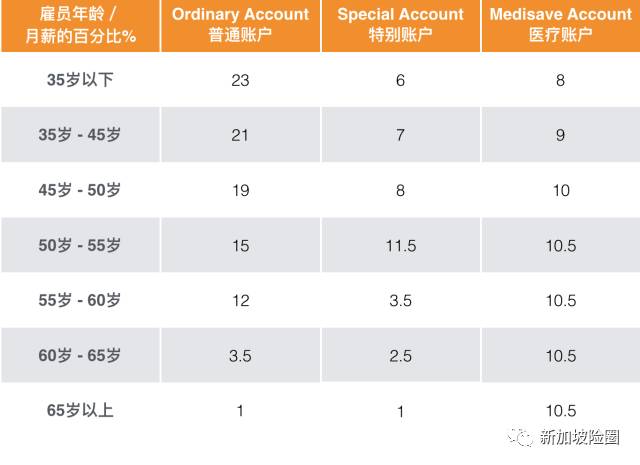
Task: Click the Ordinary Account value 23
Action: (x=240, y=80)
